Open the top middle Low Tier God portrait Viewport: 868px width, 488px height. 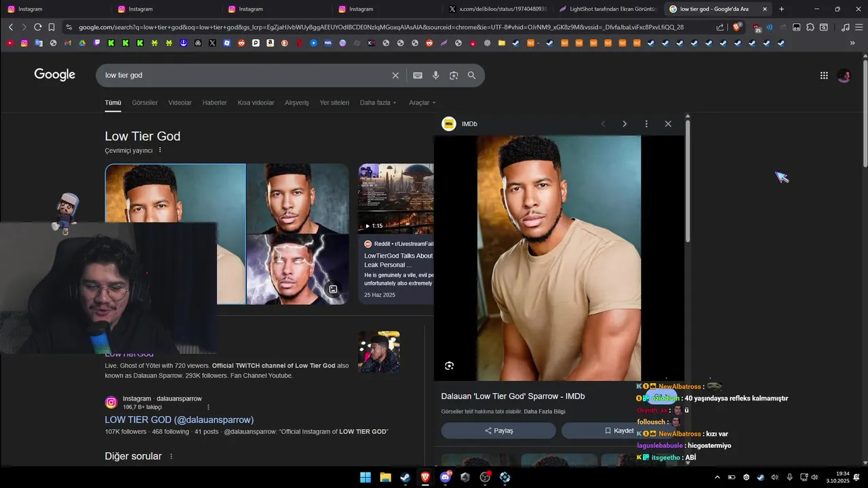click(x=298, y=198)
